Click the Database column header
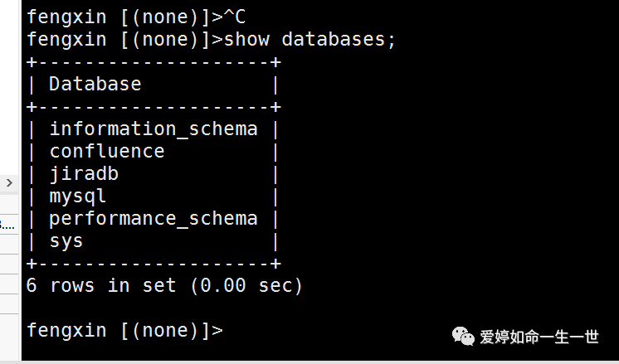 tap(95, 84)
